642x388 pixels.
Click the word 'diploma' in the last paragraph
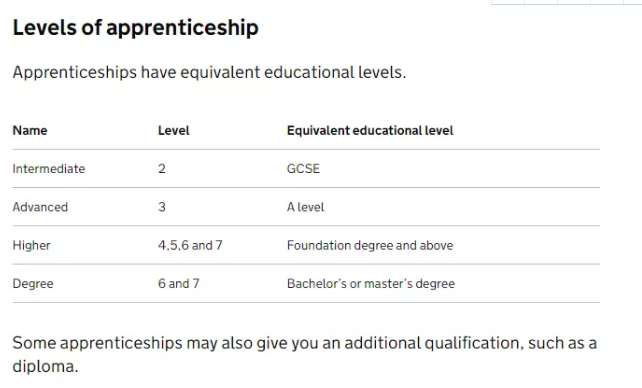(x=43, y=366)
